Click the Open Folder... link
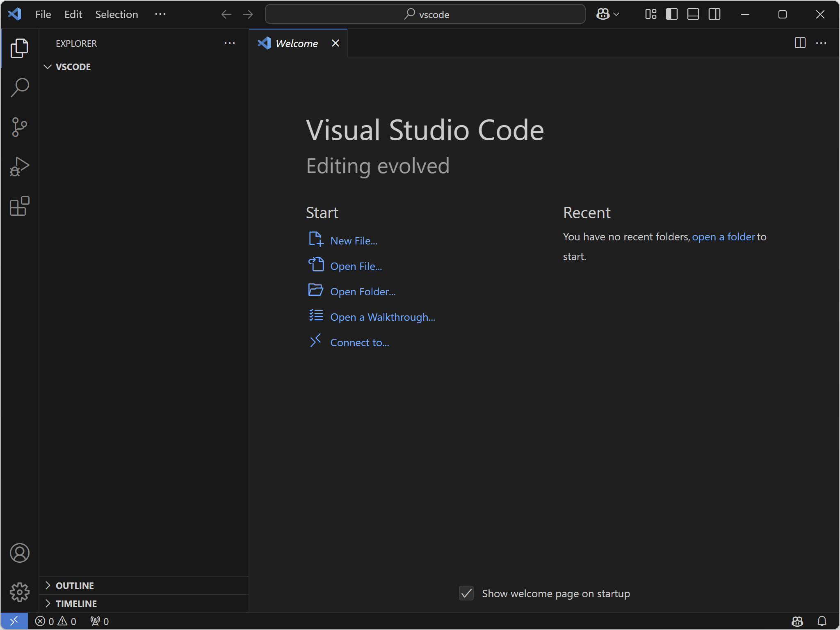 (x=363, y=292)
